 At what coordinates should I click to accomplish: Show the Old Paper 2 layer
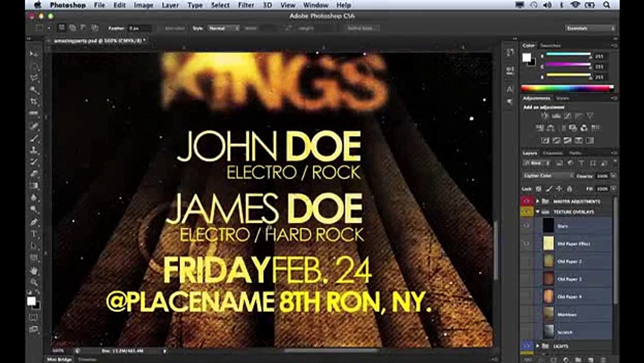(527, 261)
